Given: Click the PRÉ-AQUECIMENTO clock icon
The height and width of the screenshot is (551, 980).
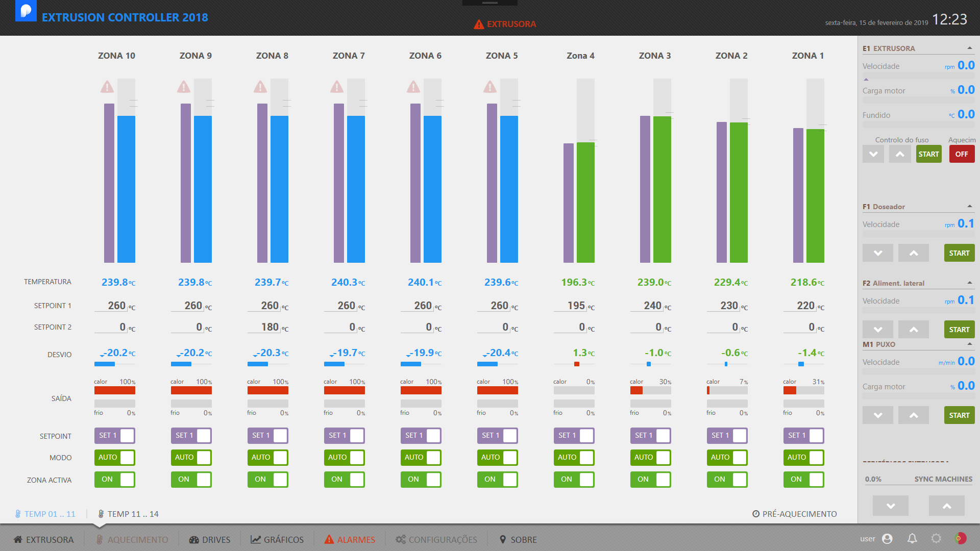Looking at the screenshot, I should (756, 514).
